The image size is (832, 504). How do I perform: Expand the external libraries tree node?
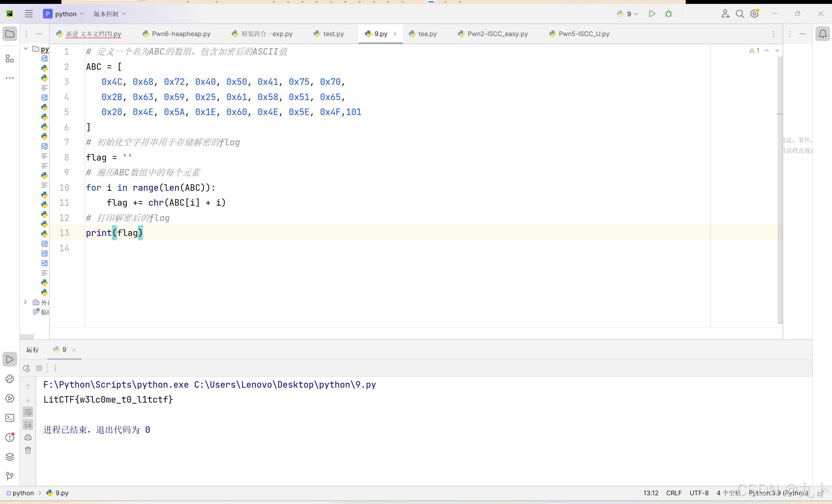tap(25, 302)
